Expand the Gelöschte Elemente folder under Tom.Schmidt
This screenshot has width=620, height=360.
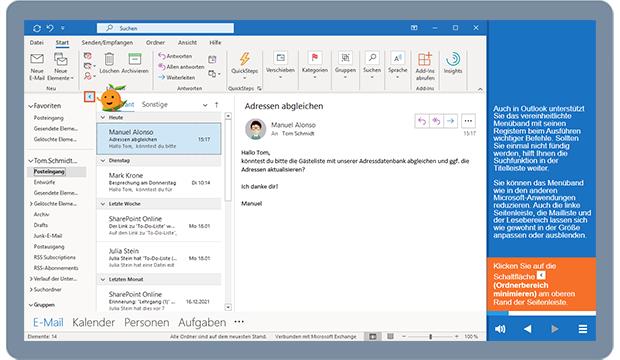(31, 203)
